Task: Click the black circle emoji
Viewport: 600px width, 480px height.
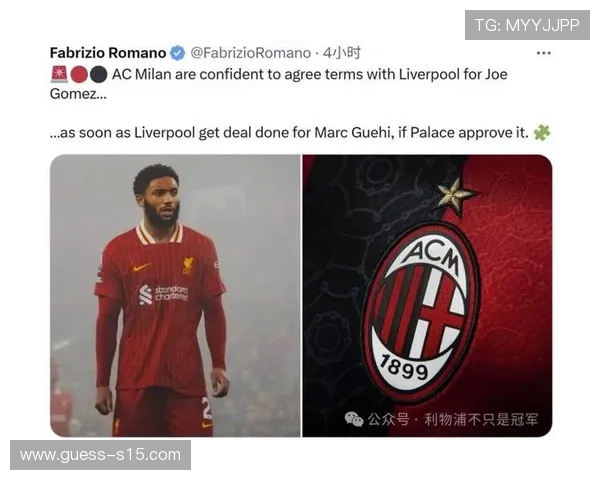Action: pyautogui.click(x=98, y=75)
